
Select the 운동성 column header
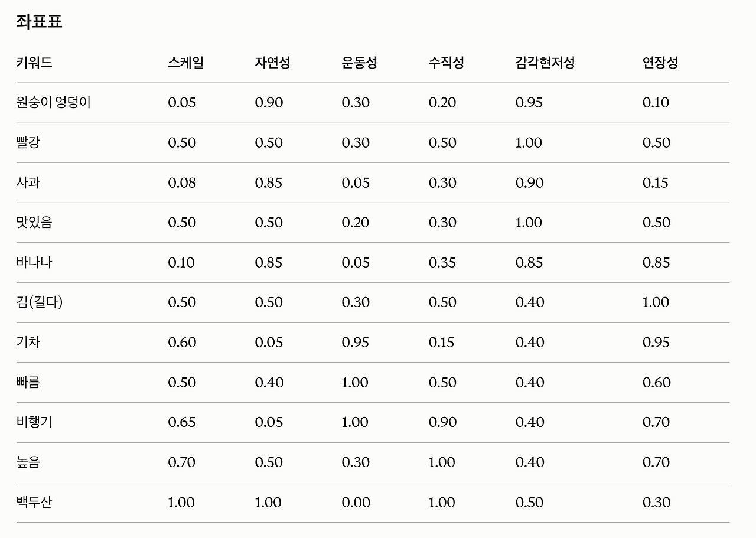[360, 63]
